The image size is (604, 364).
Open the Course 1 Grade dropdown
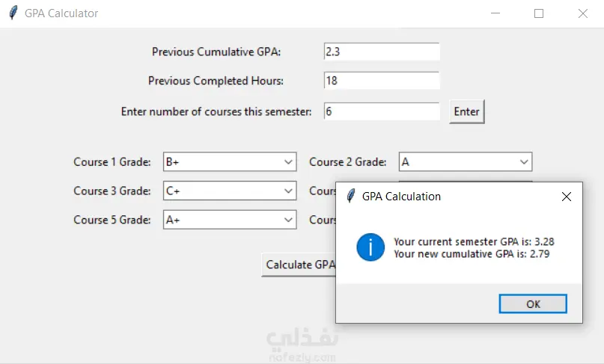click(x=289, y=161)
